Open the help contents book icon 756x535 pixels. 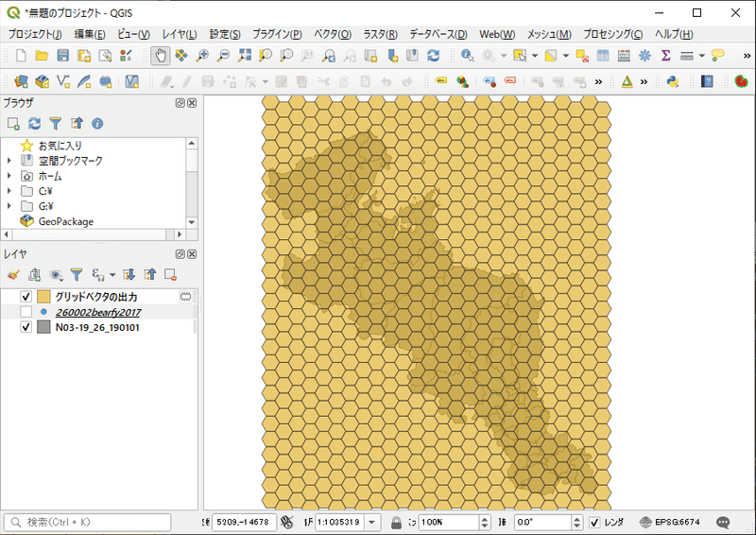tap(707, 81)
